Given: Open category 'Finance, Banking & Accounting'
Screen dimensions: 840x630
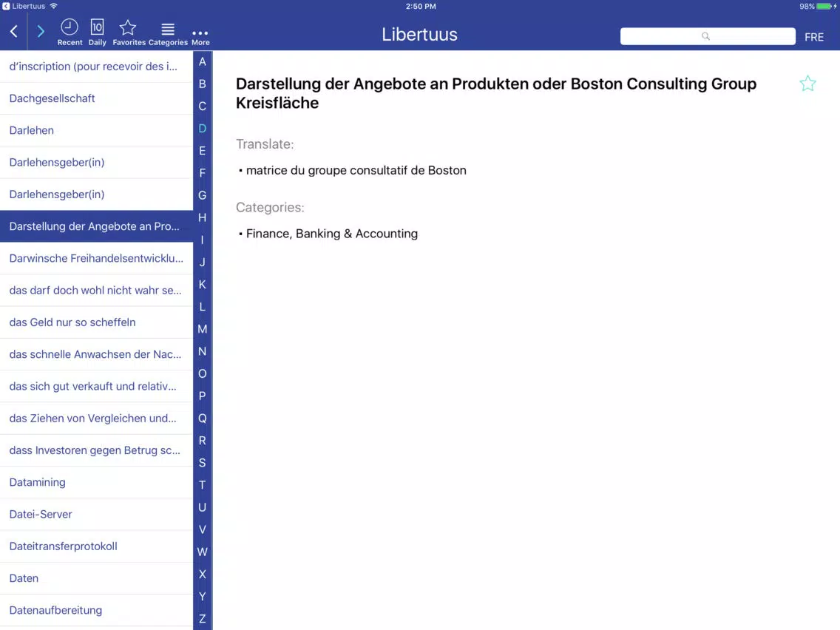Looking at the screenshot, I should (331, 234).
